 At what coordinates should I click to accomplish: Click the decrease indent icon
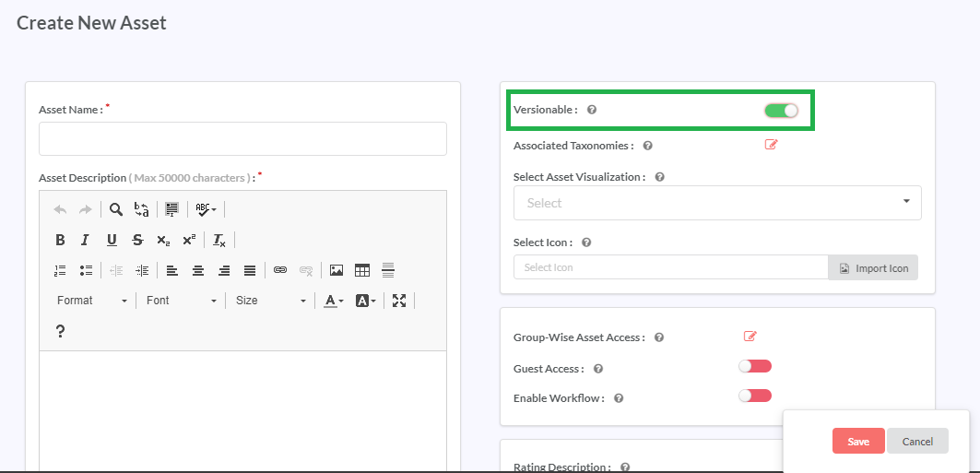(116, 270)
